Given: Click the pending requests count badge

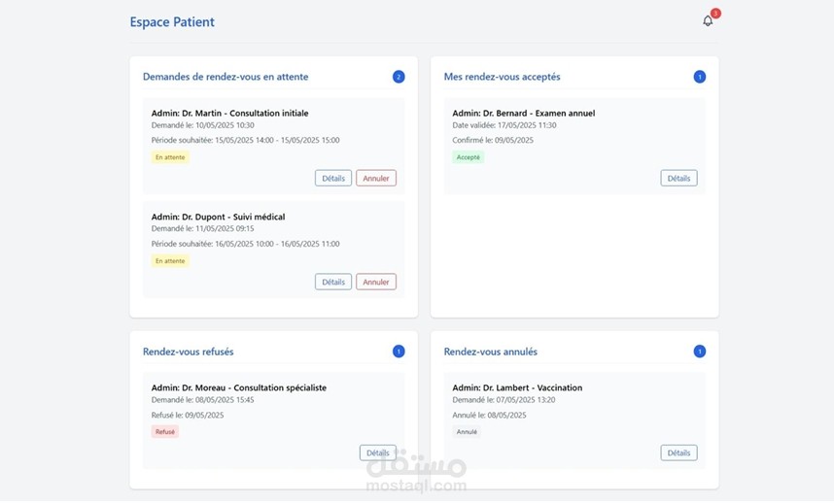Looking at the screenshot, I should [399, 77].
